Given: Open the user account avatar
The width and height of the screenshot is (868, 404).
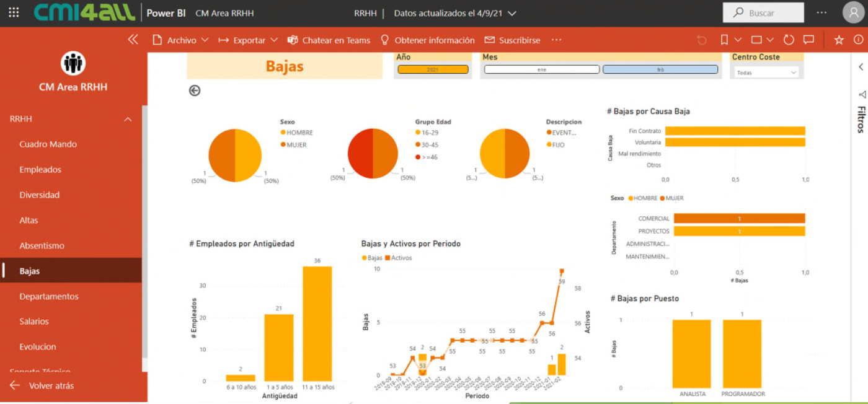Looking at the screenshot, I should (x=853, y=12).
